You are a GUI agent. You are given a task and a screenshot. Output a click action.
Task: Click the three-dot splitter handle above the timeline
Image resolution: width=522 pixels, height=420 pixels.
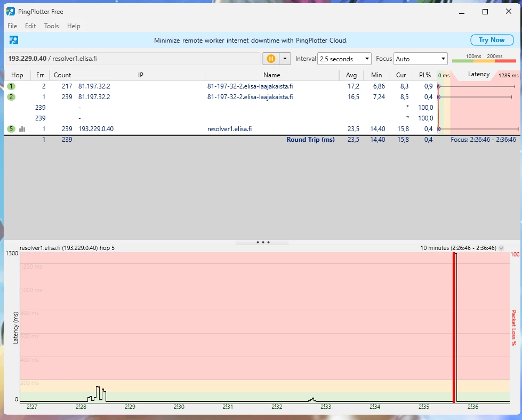(263, 243)
